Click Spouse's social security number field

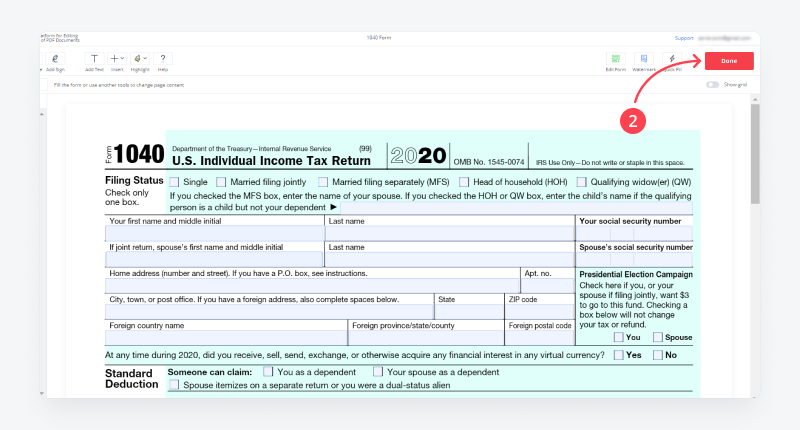point(634,259)
